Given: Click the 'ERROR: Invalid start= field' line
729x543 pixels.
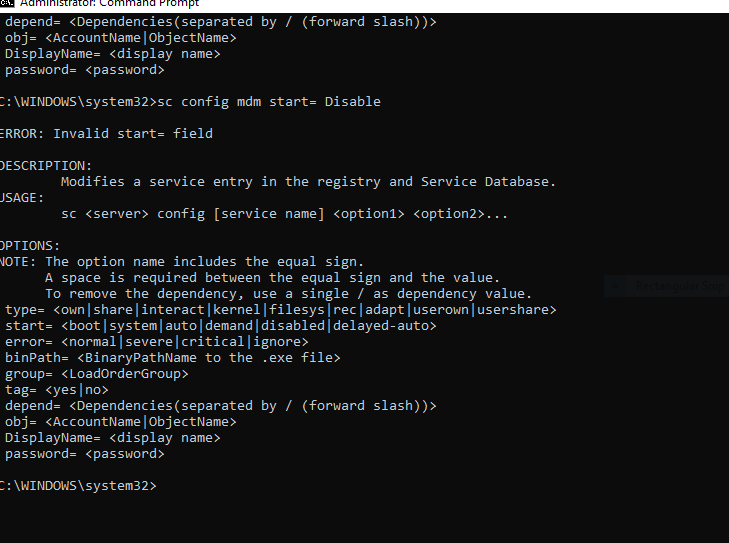Looking at the screenshot, I should coord(106,134).
